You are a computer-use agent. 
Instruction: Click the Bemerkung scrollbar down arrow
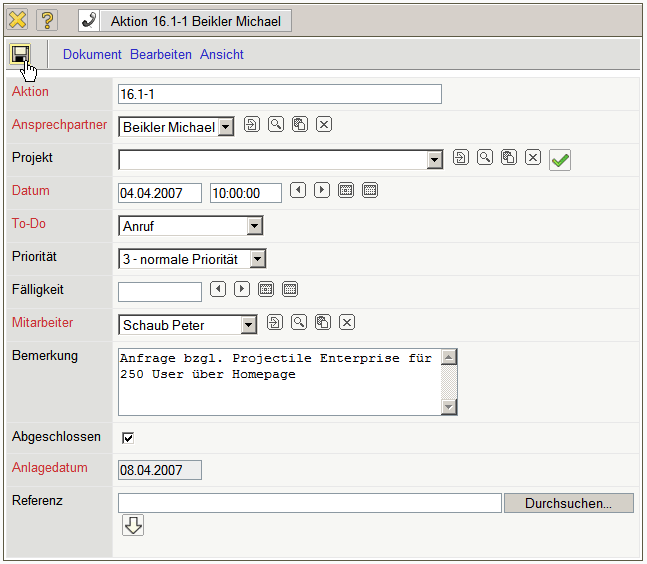449,406
